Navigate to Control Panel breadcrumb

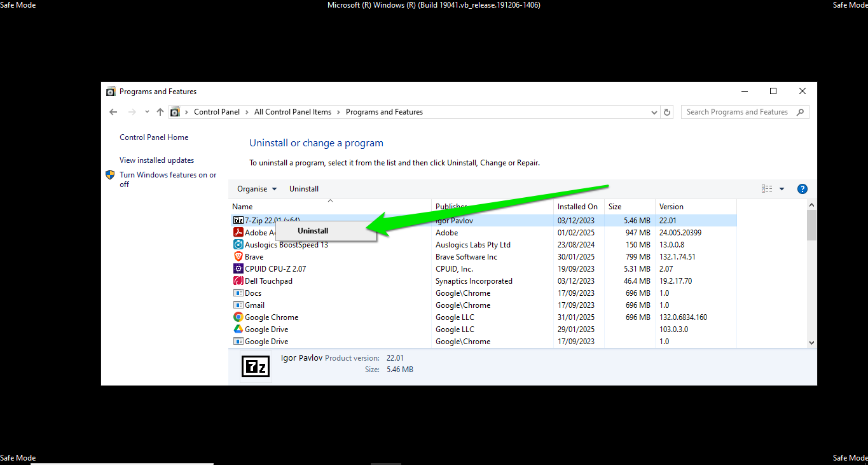[217, 112]
